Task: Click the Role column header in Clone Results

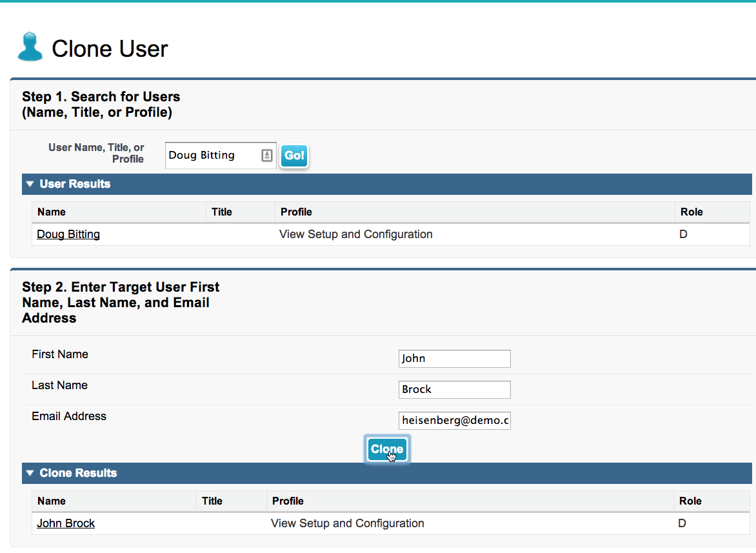Action: [x=690, y=501]
